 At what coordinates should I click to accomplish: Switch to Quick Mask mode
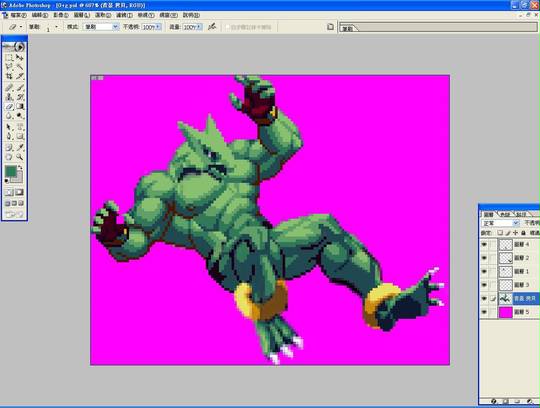[x=19, y=192]
